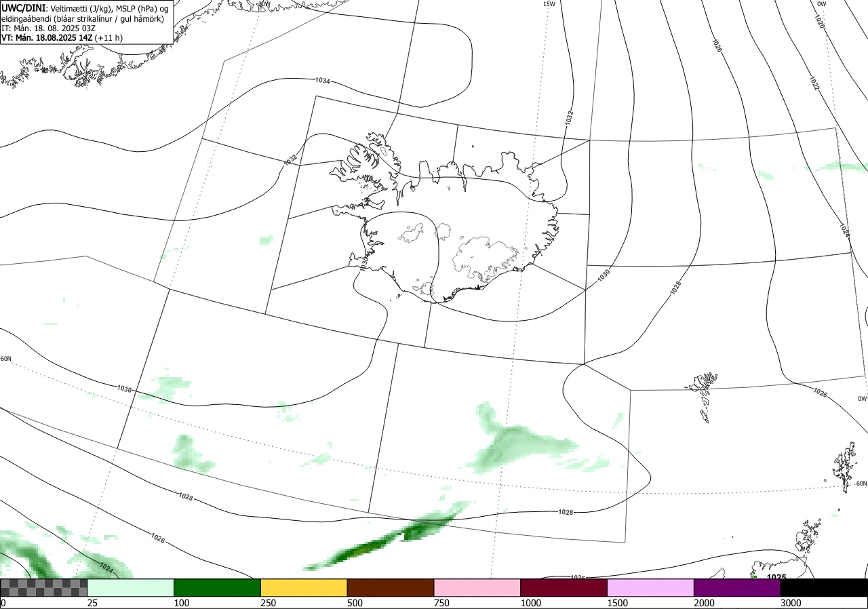Screen dimensions: 868x609
Task: Click the "15W" longitude label
Action: point(549,4)
